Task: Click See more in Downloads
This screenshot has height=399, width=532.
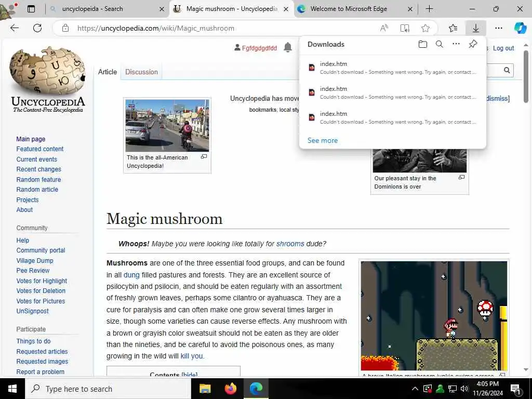Action: (x=322, y=140)
